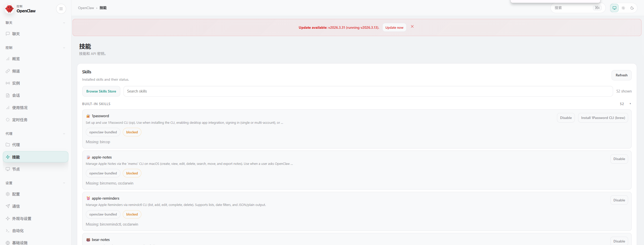This screenshot has width=644, height=245.
Task: Click the Update now button
Action: [x=394, y=27]
